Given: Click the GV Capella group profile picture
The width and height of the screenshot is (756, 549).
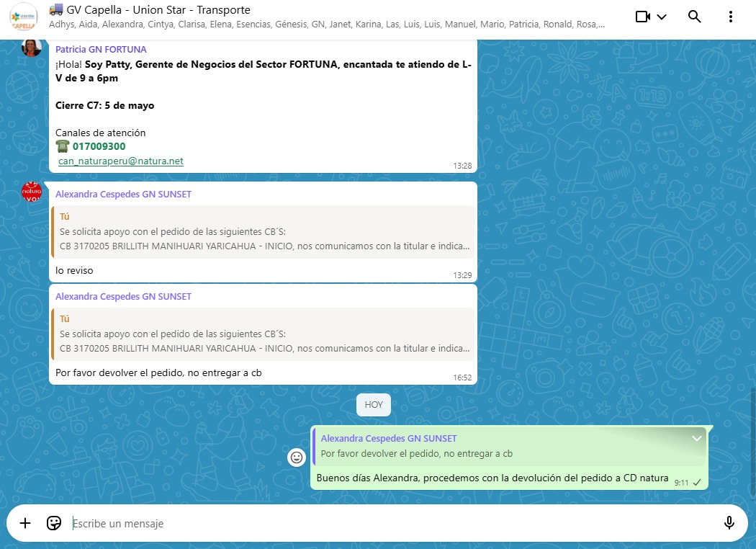Looking at the screenshot, I should (x=24, y=17).
